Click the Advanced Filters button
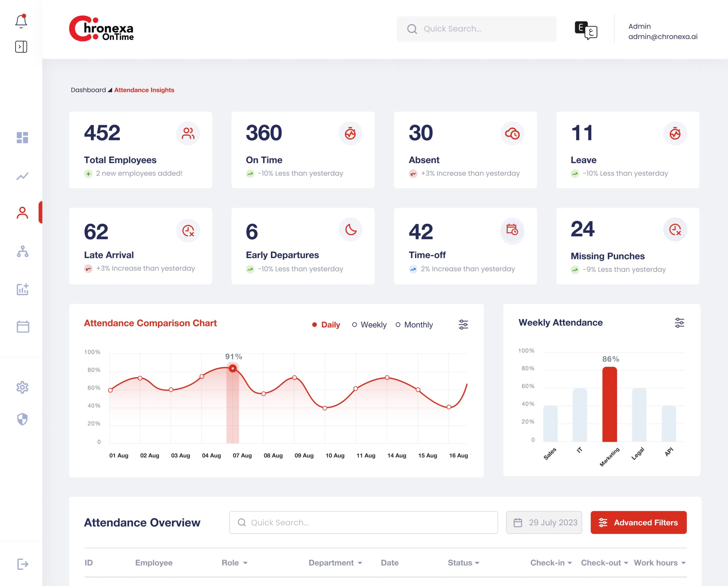The image size is (728, 586). (638, 523)
